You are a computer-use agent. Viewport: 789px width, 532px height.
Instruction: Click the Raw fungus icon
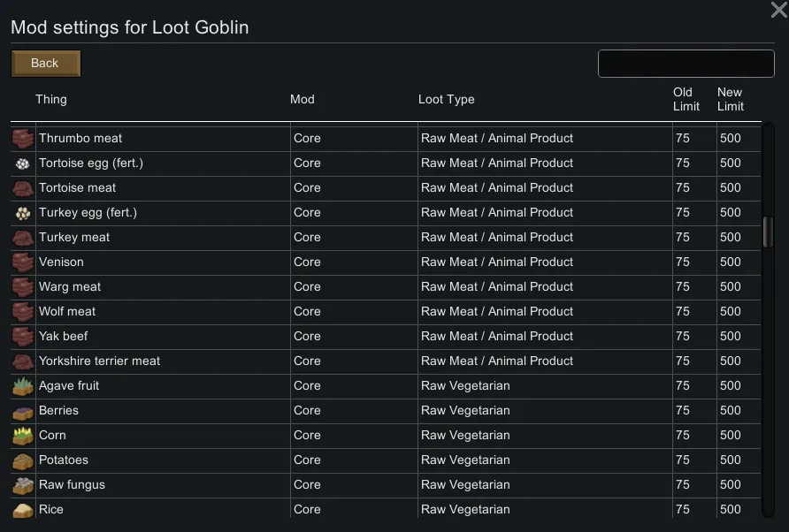point(23,485)
